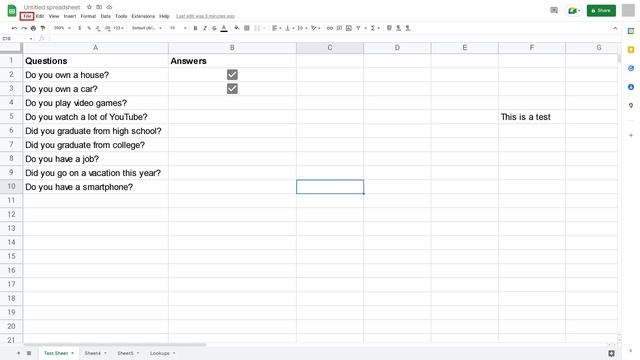Check the cloud document status icon
The image size is (640, 360).
point(109,7)
